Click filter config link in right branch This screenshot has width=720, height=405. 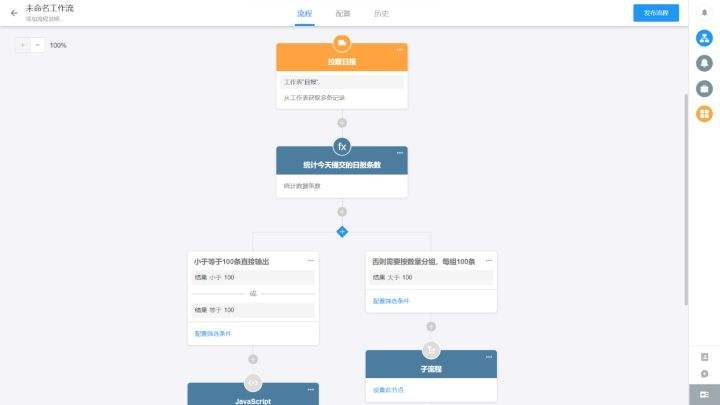pyautogui.click(x=391, y=301)
